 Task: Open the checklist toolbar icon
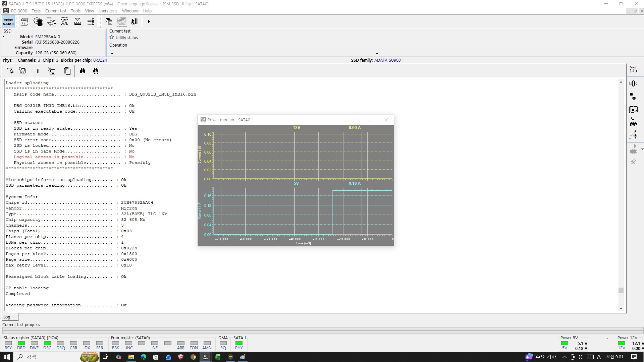(x=91, y=22)
